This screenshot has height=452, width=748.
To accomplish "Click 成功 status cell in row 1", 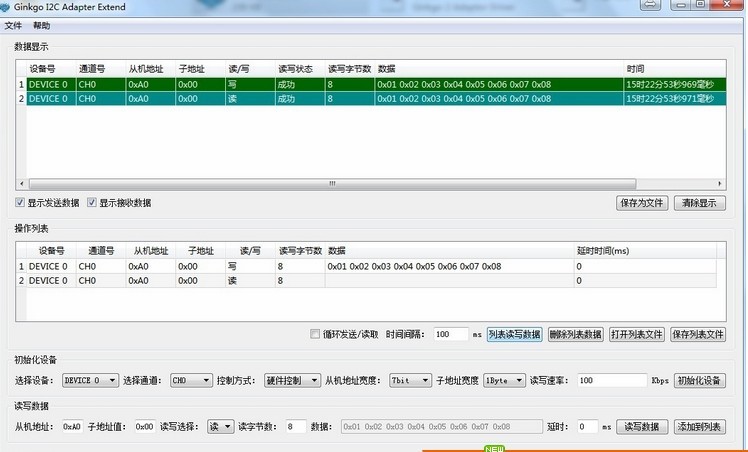I will pos(300,84).
